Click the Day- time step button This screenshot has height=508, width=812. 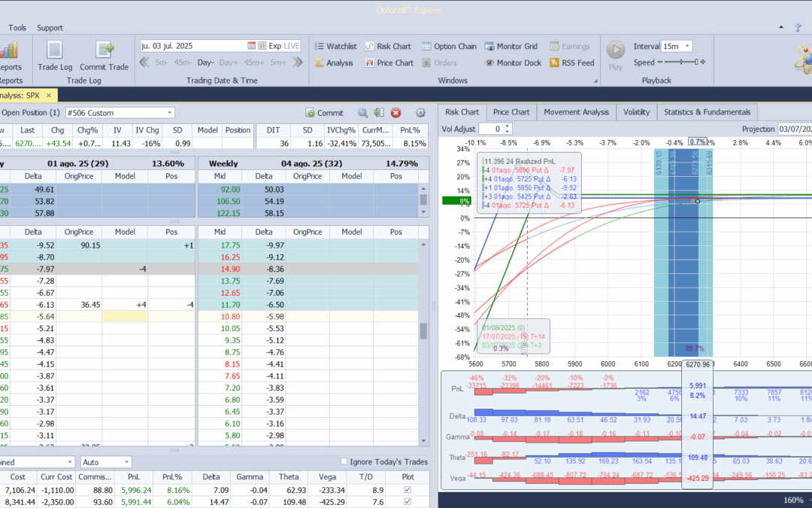click(x=205, y=62)
